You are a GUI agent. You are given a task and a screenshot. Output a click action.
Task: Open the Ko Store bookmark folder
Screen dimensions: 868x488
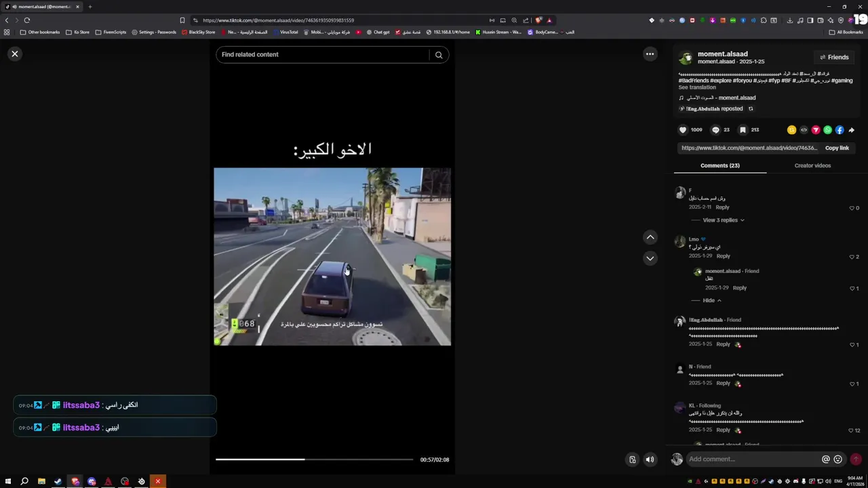pyautogui.click(x=77, y=32)
